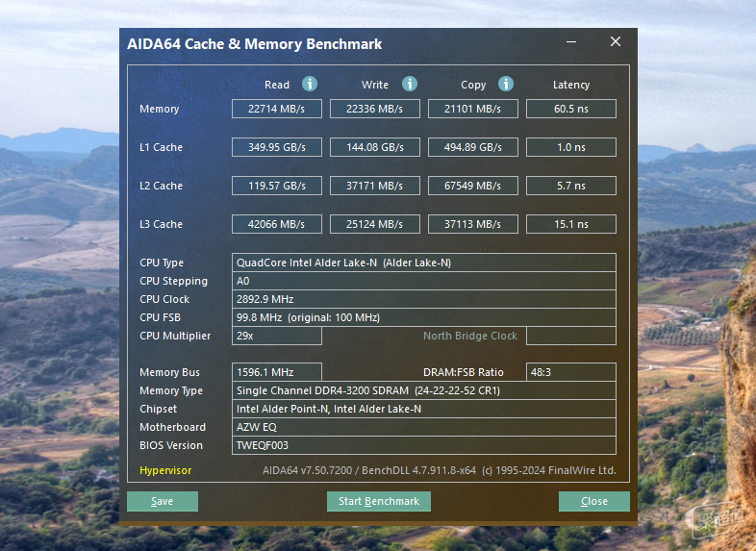Screen dimensions: 756x551
Task: Click the yellow Hypervisor label
Action: (x=165, y=470)
